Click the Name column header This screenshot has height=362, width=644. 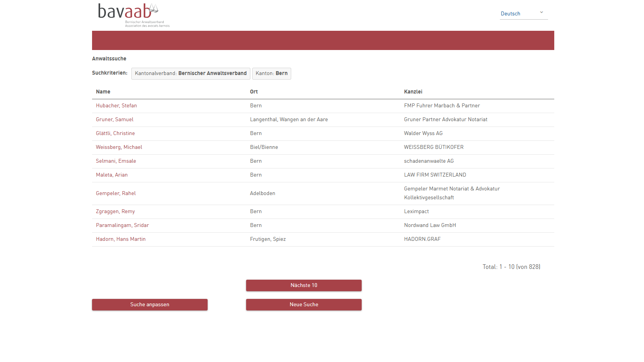click(103, 92)
